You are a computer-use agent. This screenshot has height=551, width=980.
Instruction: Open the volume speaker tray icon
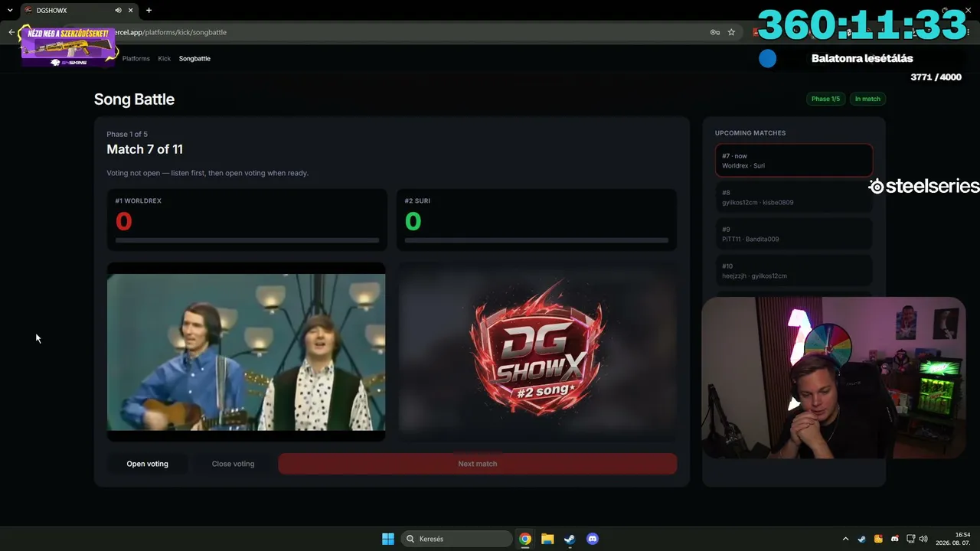pyautogui.click(x=923, y=539)
